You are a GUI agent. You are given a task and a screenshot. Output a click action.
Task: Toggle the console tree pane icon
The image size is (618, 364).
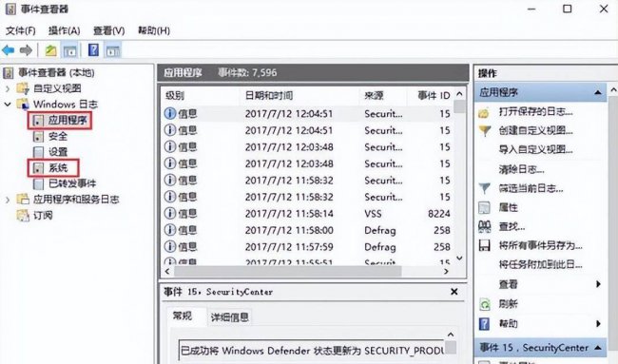(70, 50)
